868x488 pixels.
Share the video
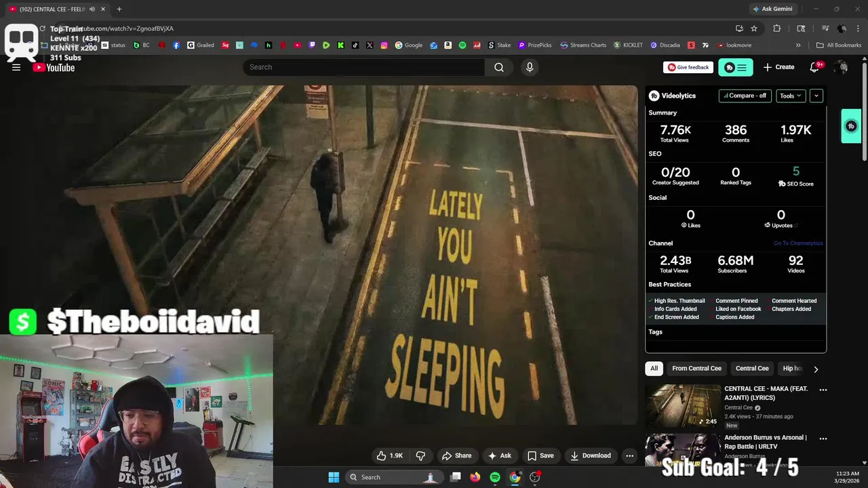coord(456,455)
